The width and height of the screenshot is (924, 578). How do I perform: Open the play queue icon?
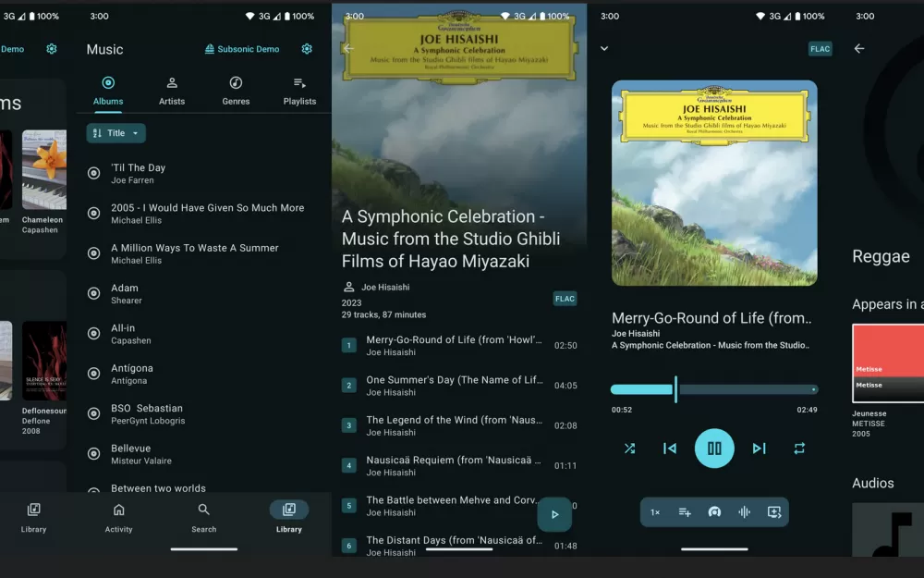[684, 512]
